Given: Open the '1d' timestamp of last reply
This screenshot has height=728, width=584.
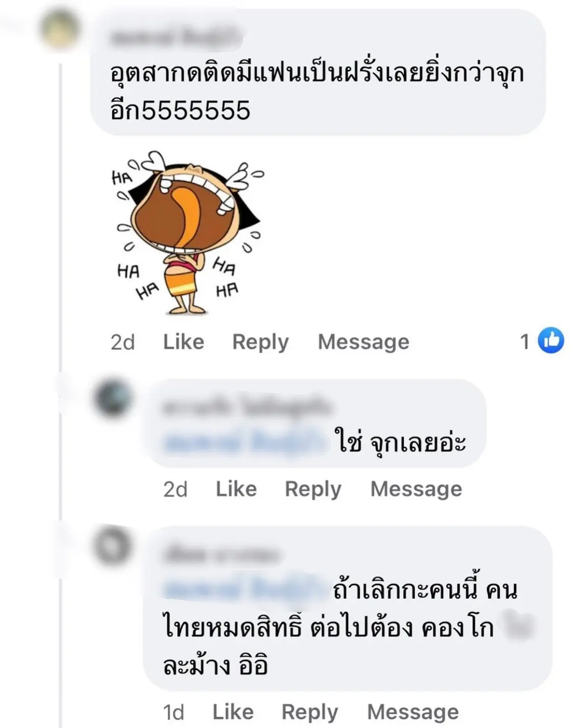Looking at the screenshot, I should coord(173,713).
